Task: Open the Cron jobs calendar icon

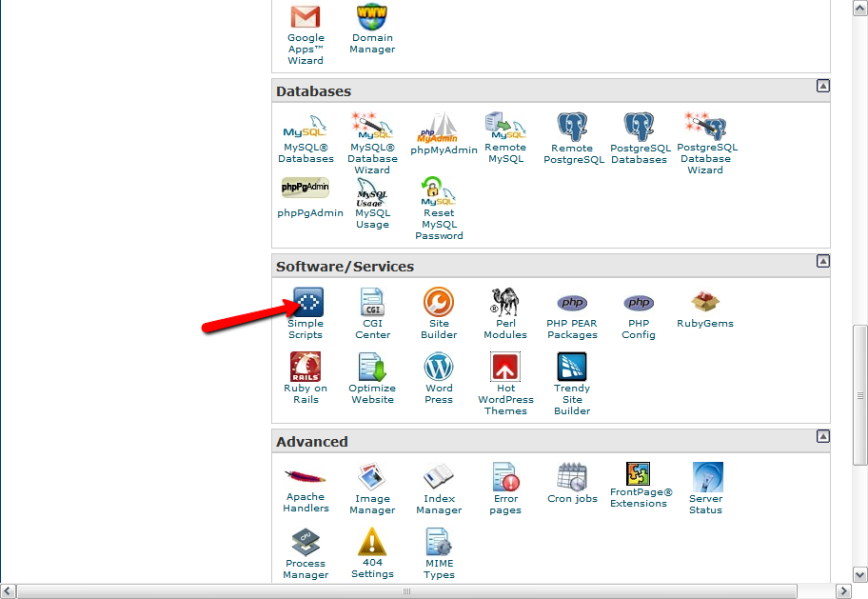Action: click(572, 477)
